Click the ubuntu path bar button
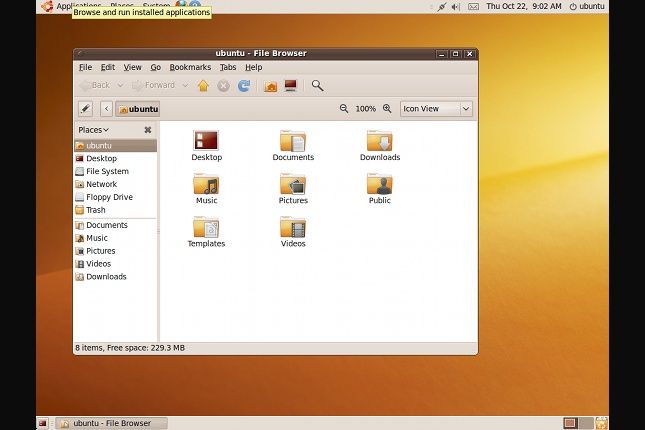645x430 pixels. coord(137,109)
